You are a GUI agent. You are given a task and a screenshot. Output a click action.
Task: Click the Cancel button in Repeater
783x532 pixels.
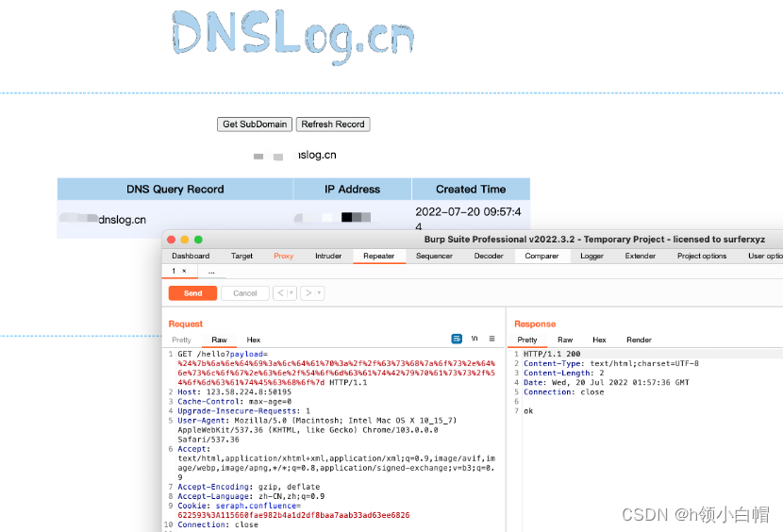pos(244,293)
